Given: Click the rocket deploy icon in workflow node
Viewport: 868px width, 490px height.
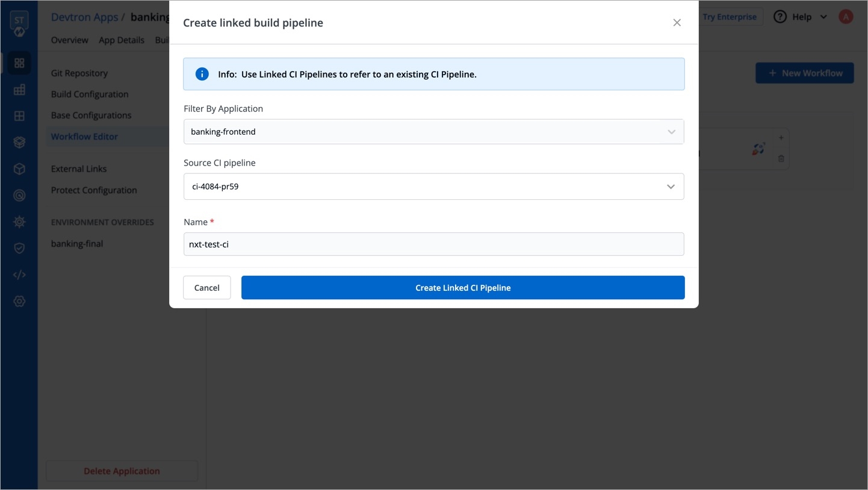Looking at the screenshot, I should (758, 149).
